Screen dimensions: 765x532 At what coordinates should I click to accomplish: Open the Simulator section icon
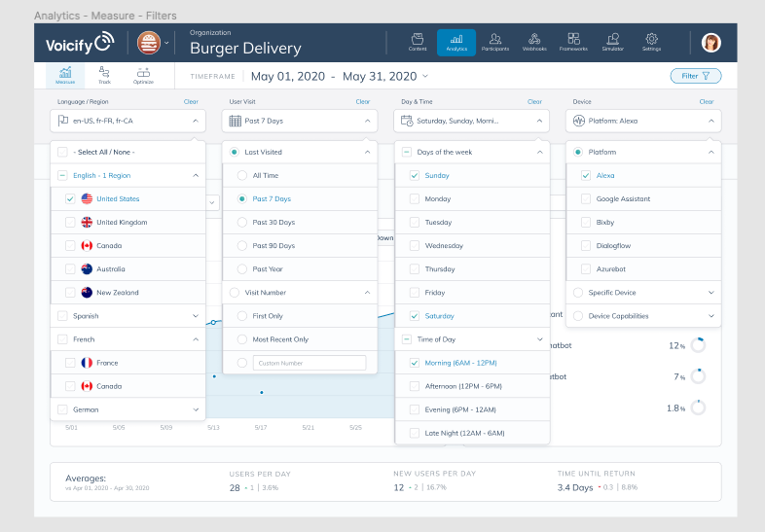tap(613, 42)
